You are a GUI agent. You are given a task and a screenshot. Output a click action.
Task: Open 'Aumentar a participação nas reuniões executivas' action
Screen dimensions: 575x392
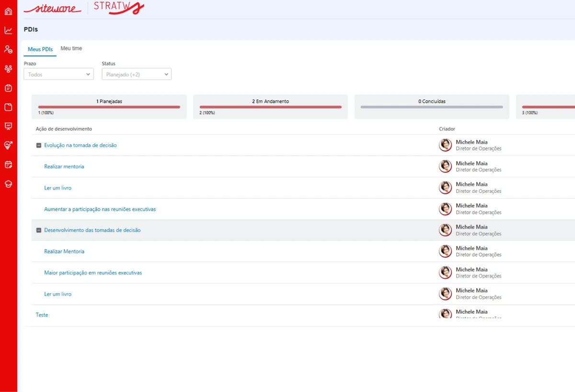(100, 209)
